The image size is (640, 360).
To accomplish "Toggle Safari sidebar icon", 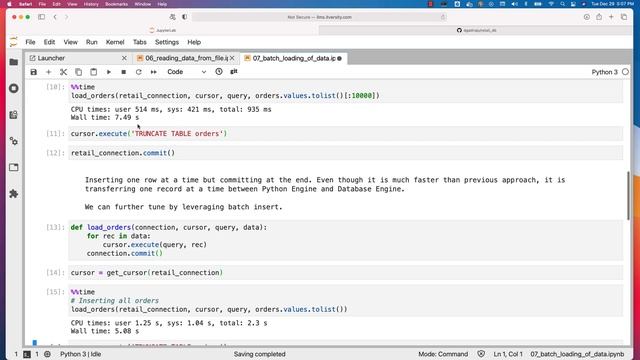I will 41,17.
